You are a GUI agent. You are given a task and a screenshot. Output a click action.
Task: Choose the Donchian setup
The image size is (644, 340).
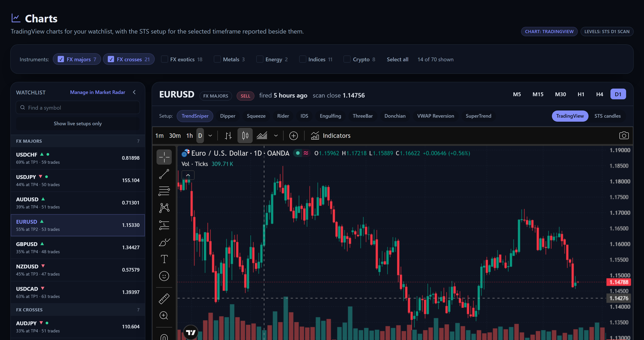click(x=395, y=116)
